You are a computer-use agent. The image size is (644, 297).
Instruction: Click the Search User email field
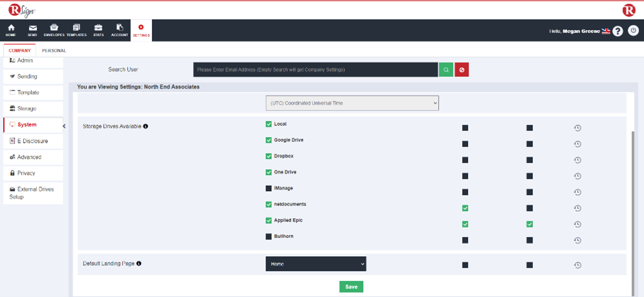[316, 70]
